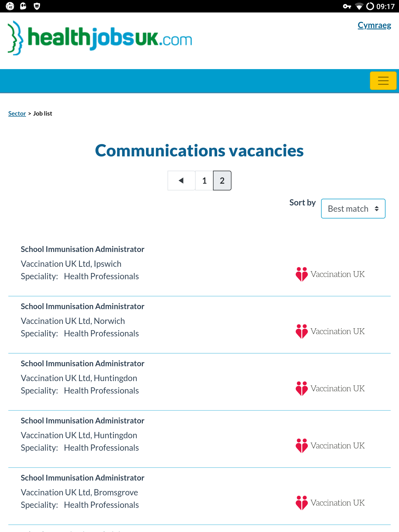The width and height of the screenshot is (399, 532).
Task: Open School Immunisation Administrator in Ipswich
Action: coord(82,249)
